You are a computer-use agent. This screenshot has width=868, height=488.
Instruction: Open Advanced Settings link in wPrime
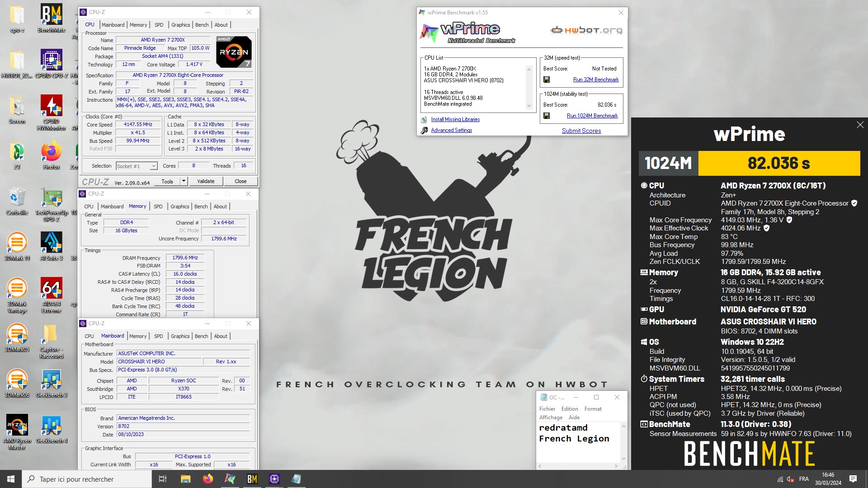click(451, 130)
